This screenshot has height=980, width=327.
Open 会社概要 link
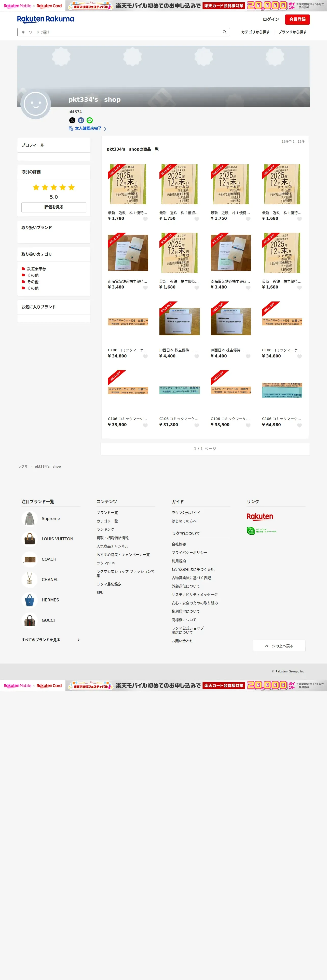[179, 544]
